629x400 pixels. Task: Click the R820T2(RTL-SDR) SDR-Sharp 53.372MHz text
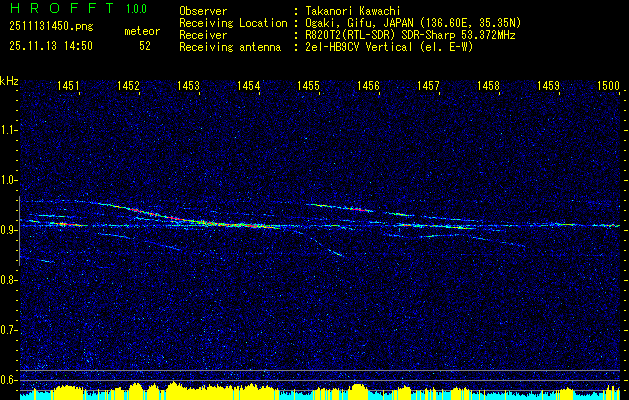(x=410, y=35)
